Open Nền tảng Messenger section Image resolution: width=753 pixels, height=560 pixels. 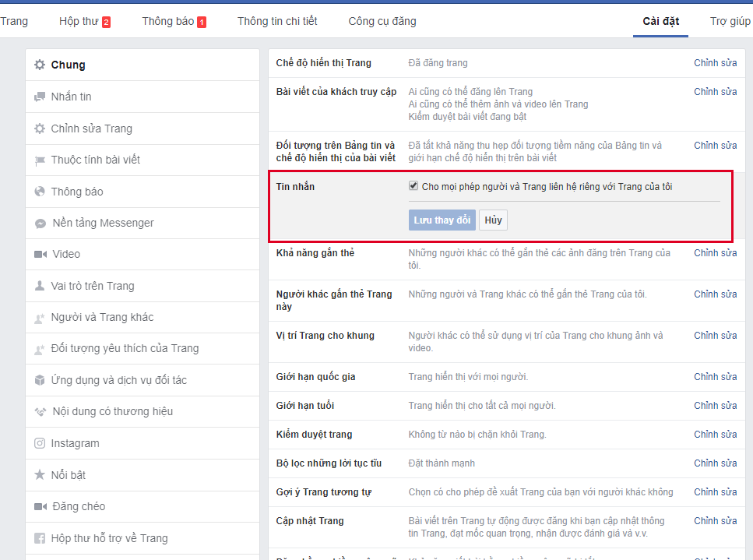(x=143, y=223)
